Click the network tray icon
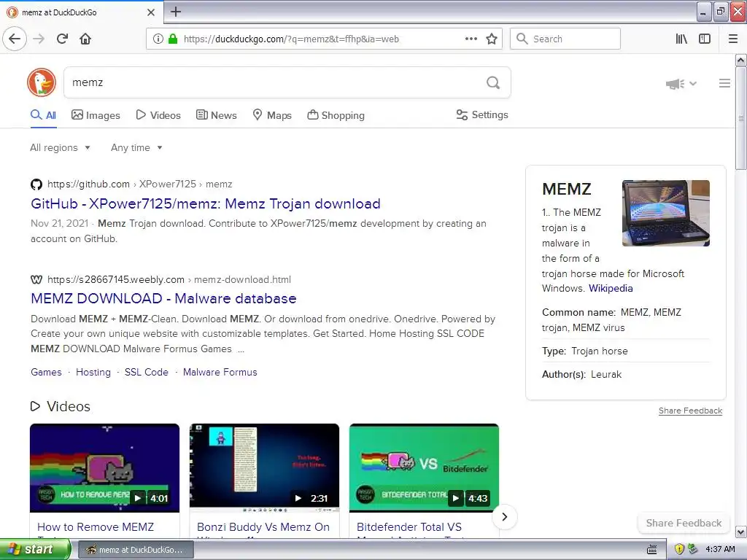Screen dimensions: 747x560 693,549
